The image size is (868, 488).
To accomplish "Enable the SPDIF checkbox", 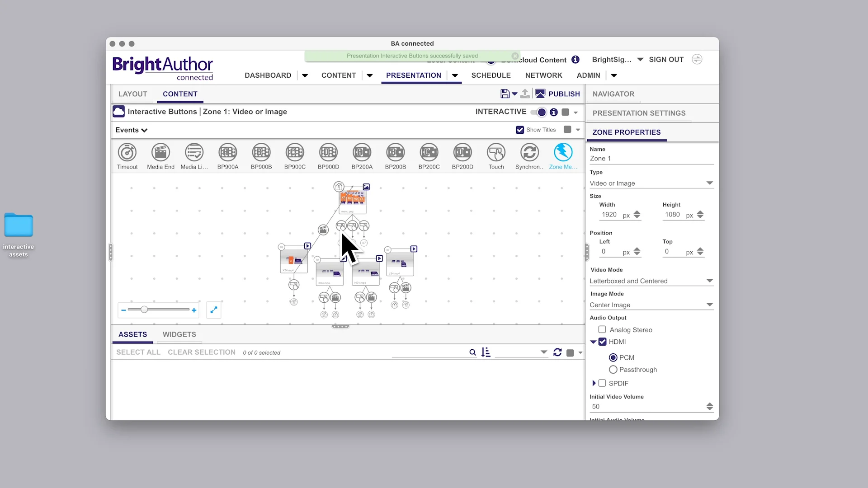I will pos(602,383).
